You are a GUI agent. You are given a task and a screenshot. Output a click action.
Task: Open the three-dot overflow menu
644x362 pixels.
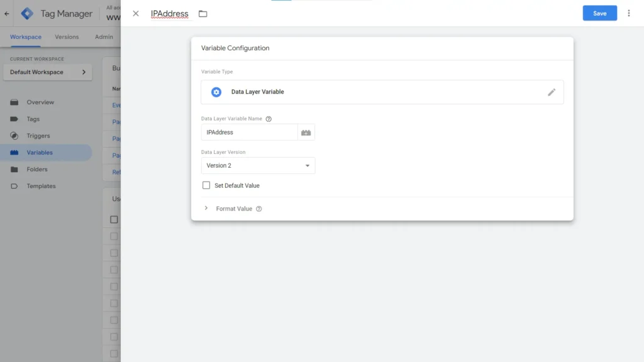click(629, 13)
